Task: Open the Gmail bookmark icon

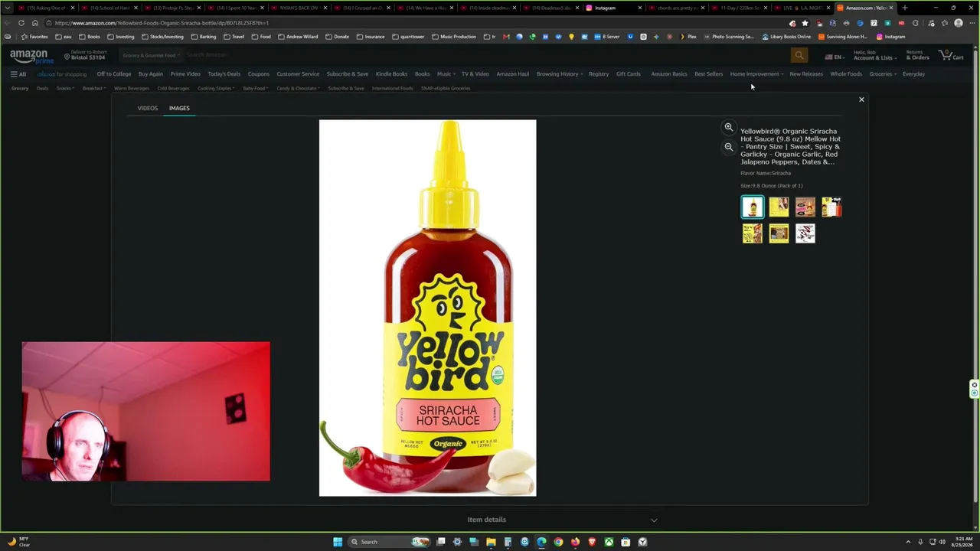Action: pos(506,37)
